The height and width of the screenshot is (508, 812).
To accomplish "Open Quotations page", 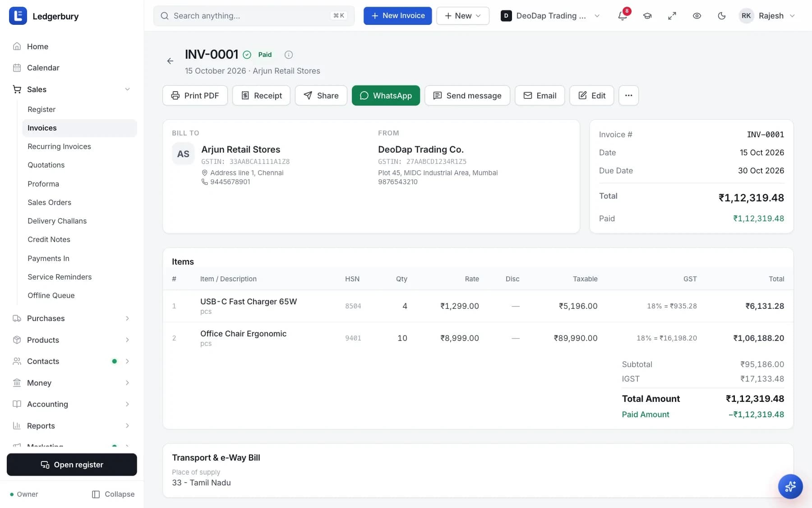I will (x=79, y=165).
